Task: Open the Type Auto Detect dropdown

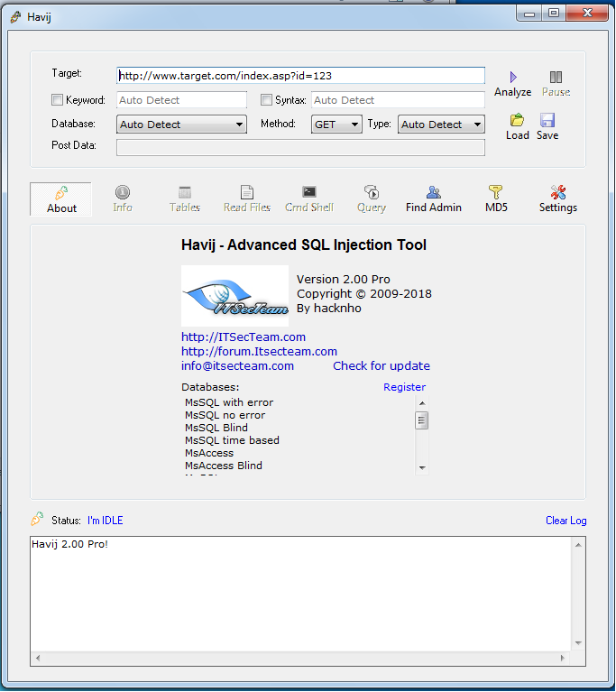Action: point(441,125)
